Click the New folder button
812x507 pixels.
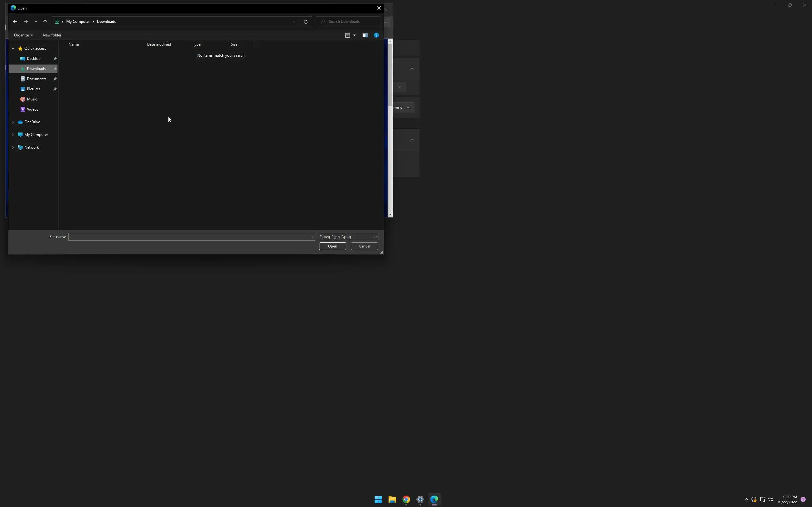tap(52, 35)
